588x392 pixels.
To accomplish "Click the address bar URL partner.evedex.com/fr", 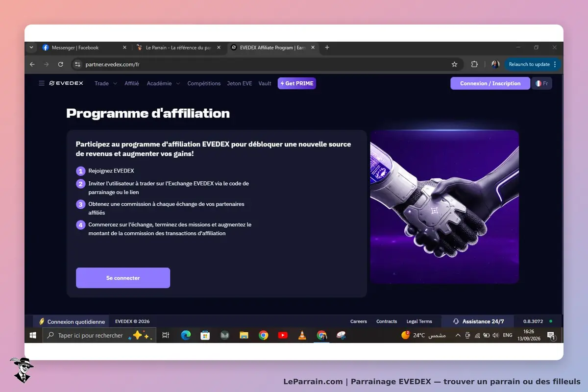I will 113,64.
